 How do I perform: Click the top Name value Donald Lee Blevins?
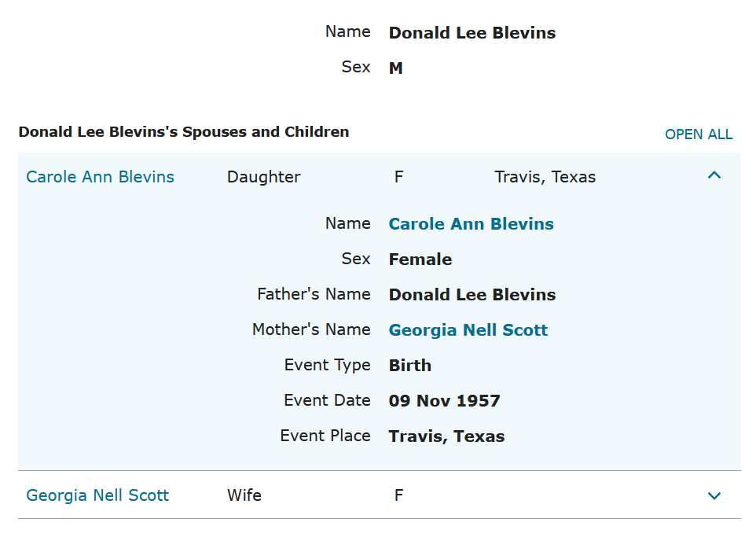(472, 33)
